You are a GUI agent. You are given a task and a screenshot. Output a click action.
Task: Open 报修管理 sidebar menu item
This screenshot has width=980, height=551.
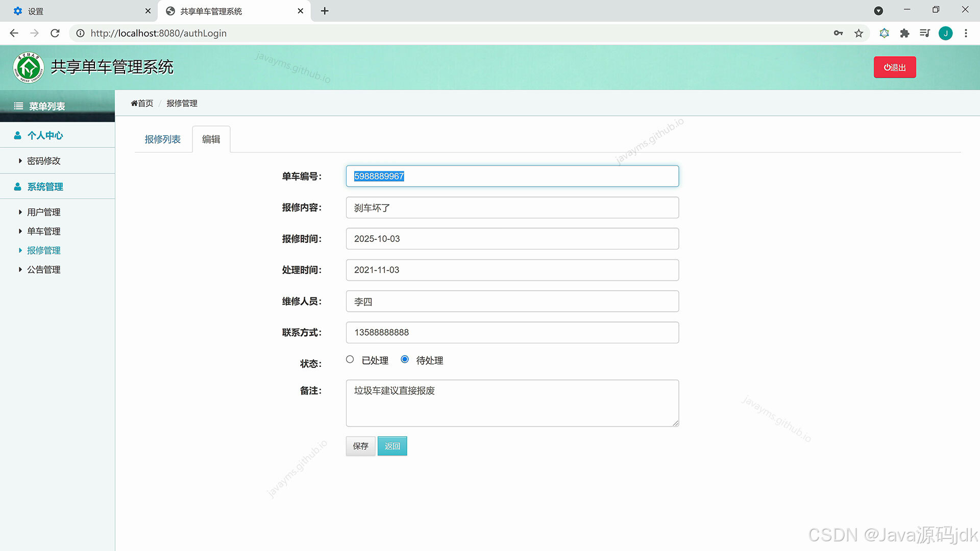(43, 251)
